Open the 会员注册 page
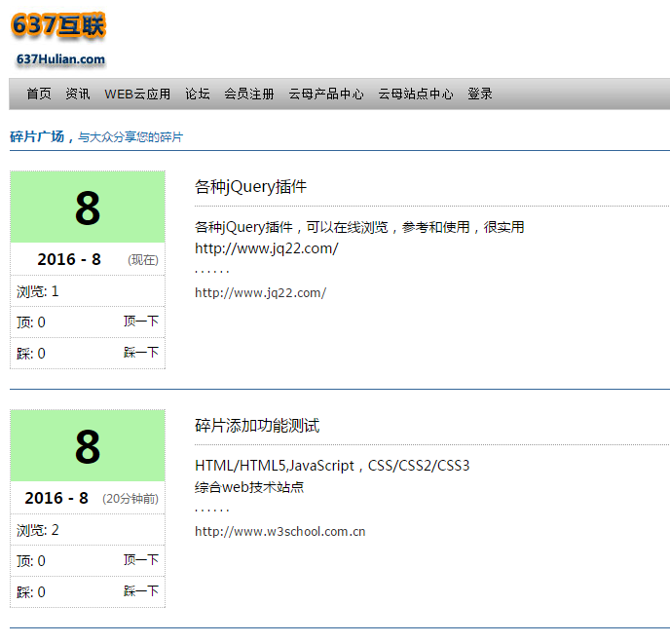670x644 pixels. 249,95
